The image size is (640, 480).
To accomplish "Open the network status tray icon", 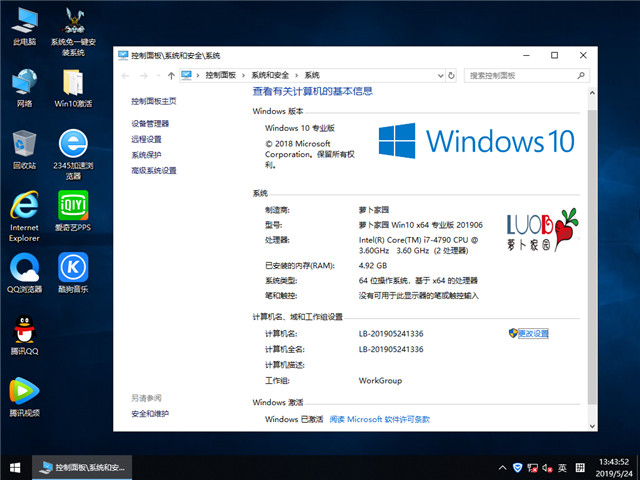I will coord(532,468).
